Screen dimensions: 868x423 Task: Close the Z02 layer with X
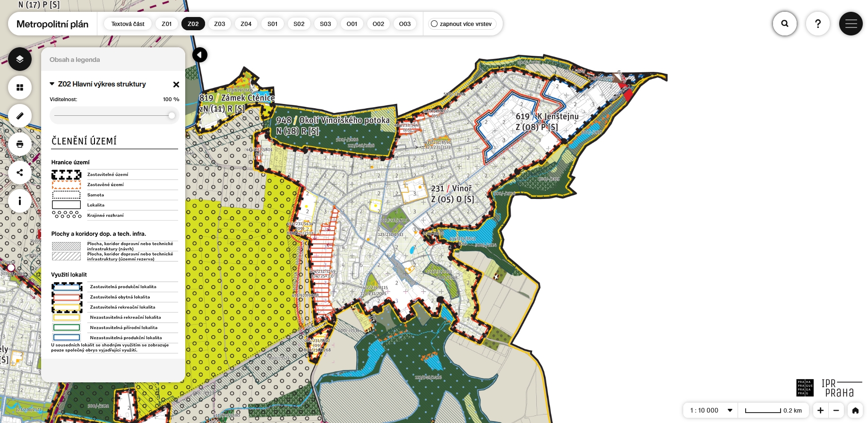[x=176, y=85]
